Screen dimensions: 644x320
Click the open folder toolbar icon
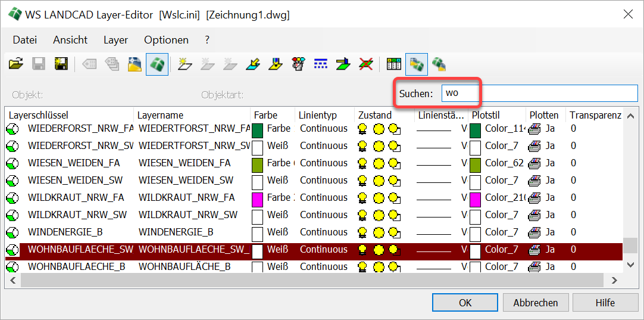[16, 64]
